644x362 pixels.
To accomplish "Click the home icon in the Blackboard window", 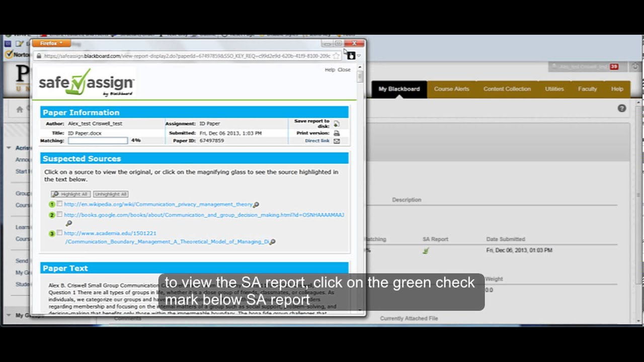I will coord(20,109).
